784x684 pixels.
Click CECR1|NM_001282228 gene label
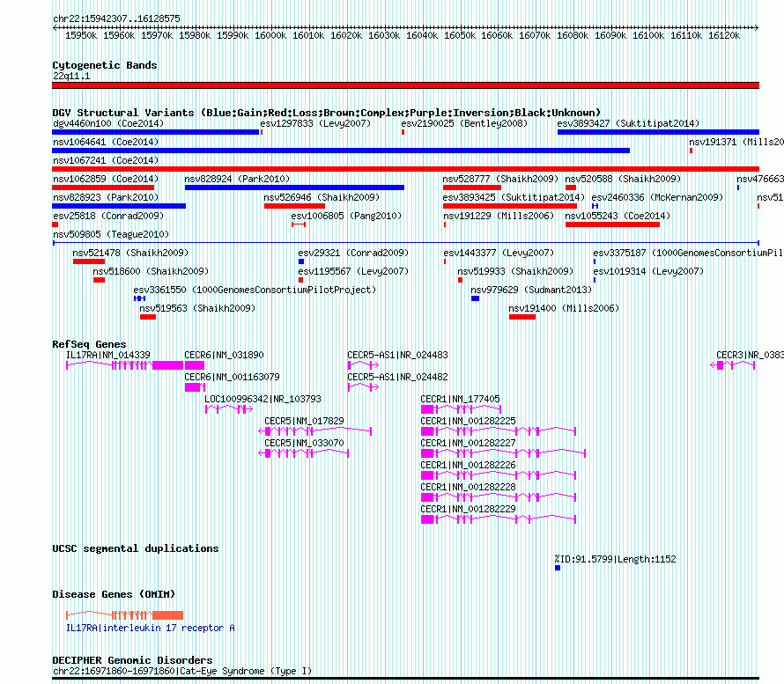[x=468, y=487]
